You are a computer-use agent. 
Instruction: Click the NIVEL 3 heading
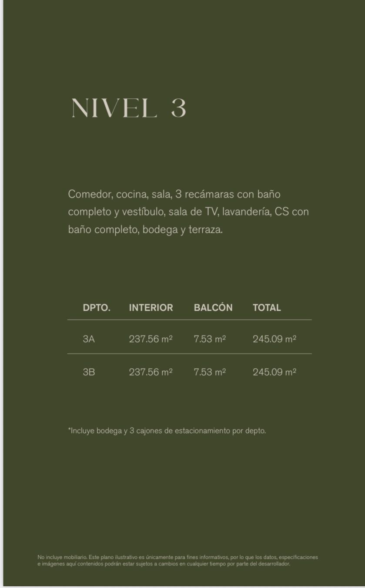pyautogui.click(x=129, y=108)
